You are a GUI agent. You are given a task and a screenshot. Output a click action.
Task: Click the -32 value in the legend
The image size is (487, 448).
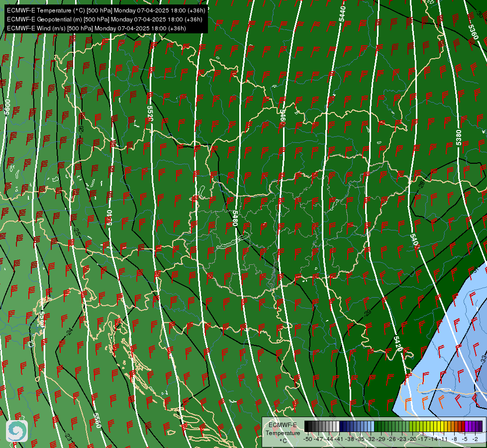coord(371,439)
